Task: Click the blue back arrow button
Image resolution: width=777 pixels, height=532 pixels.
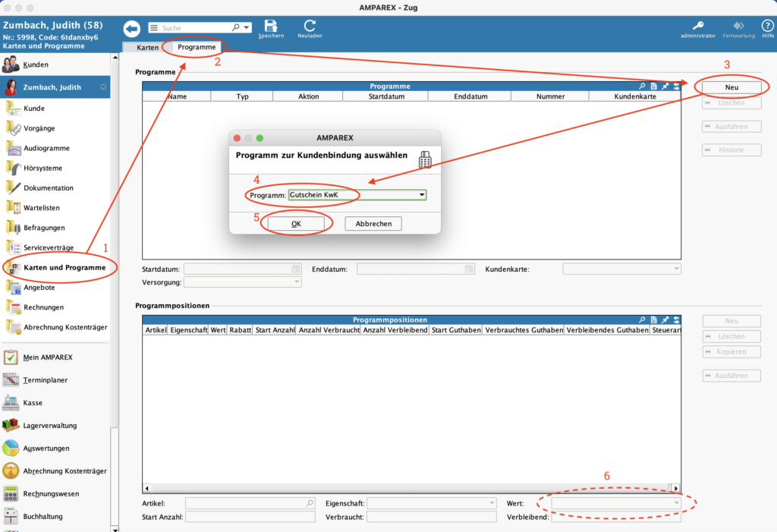Action: [x=132, y=28]
